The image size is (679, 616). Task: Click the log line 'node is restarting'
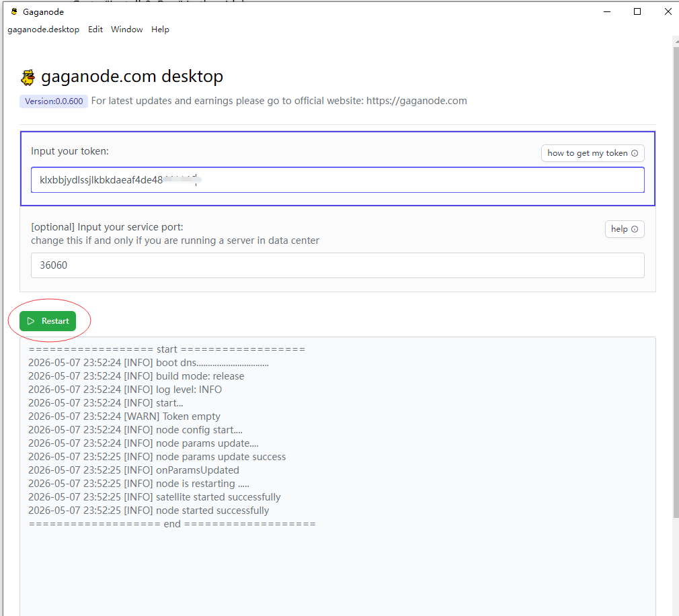coord(138,484)
